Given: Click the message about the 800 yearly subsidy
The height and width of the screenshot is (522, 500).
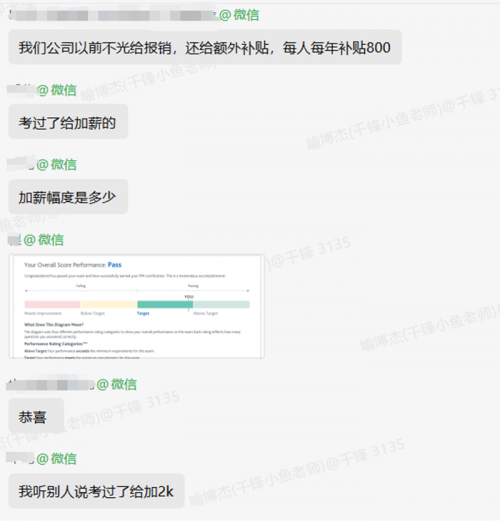Looking at the screenshot, I should click(x=205, y=47).
